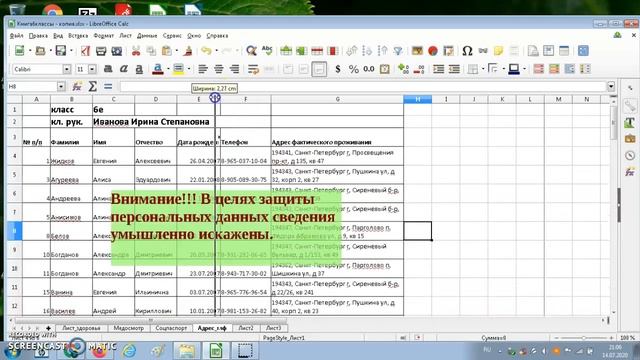Toggle Center Horizontally alignment

tap(219, 69)
